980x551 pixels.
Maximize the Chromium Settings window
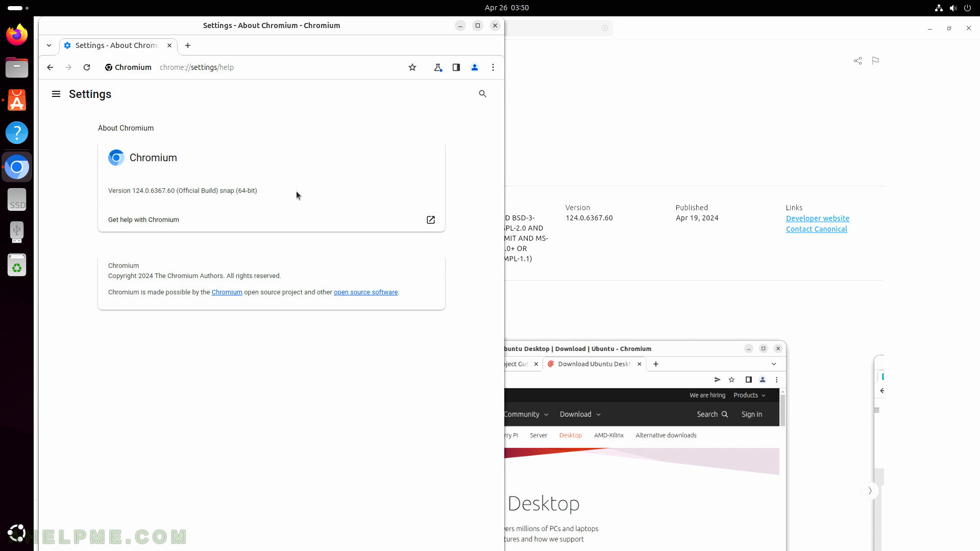(x=478, y=26)
